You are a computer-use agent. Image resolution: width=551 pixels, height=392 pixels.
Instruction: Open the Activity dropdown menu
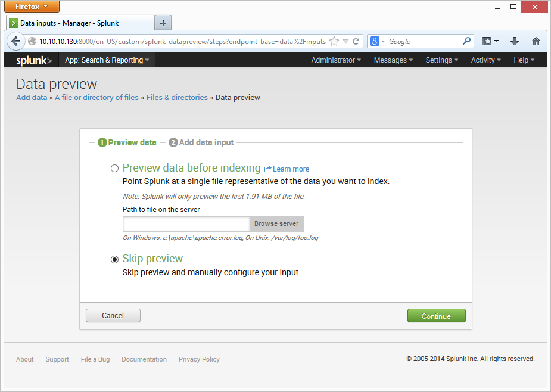pos(485,60)
